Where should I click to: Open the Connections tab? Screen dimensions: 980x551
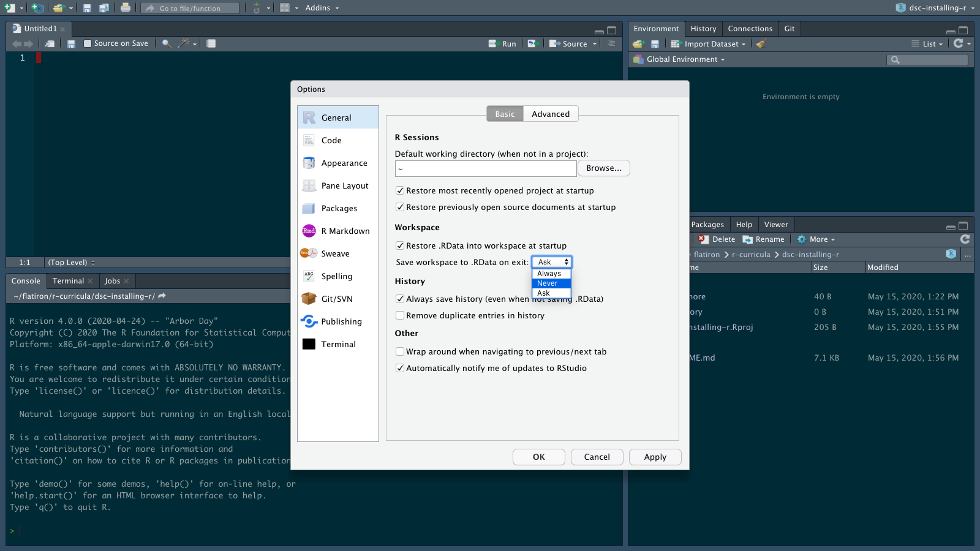pos(750,29)
